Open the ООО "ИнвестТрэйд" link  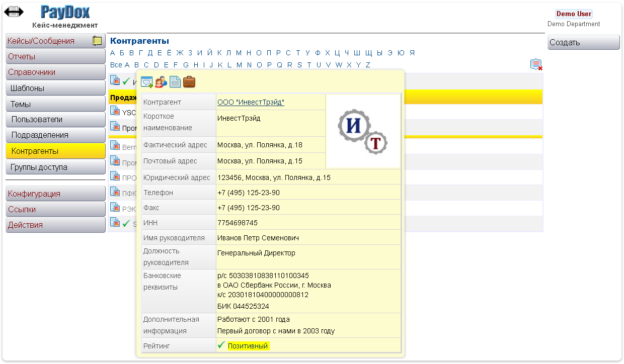point(251,103)
